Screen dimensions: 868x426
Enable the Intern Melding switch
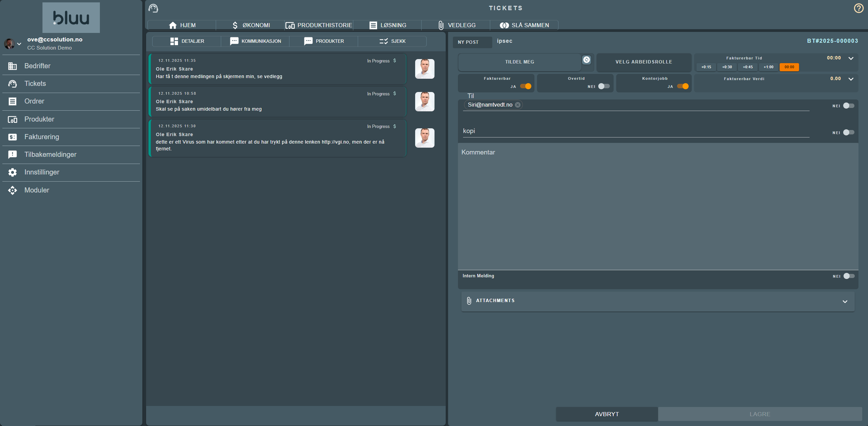tap(849, 276)
